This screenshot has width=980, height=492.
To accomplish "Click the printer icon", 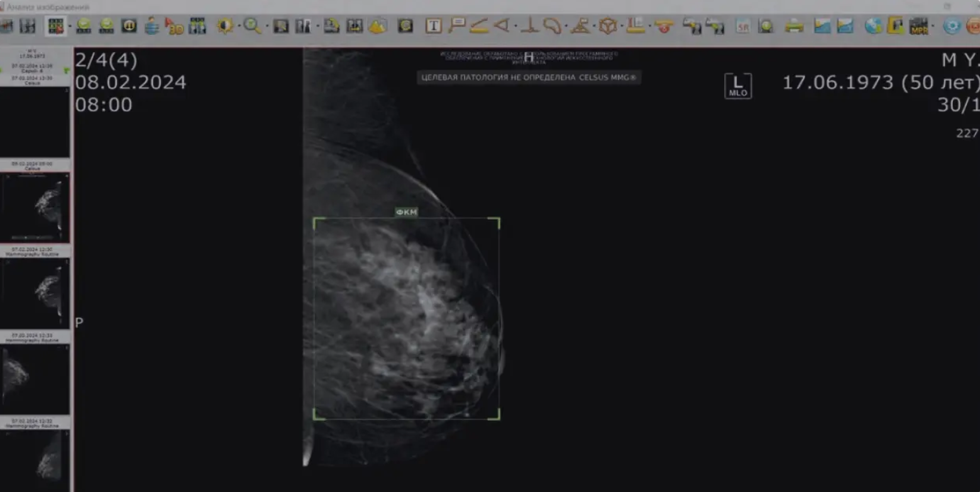I will click(x=794, y=26).
